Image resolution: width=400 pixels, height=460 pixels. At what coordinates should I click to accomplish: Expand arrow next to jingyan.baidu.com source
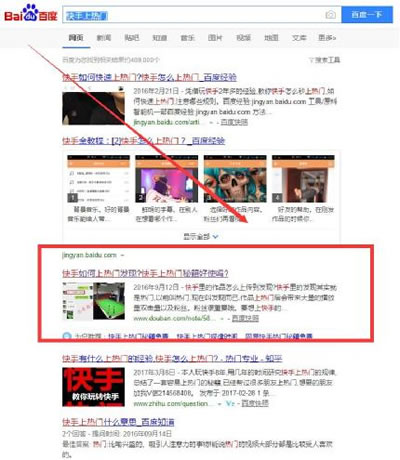(122, 255)
